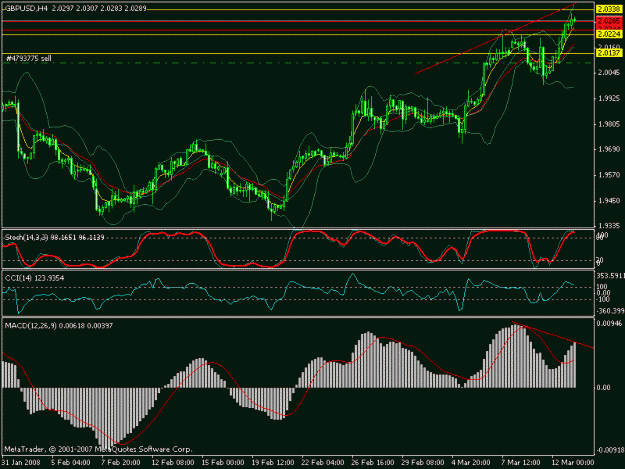Viewport: 625px width, 469px height.
Task: Click the 22 Feb 04:00 time label
Action: (323, 462)
